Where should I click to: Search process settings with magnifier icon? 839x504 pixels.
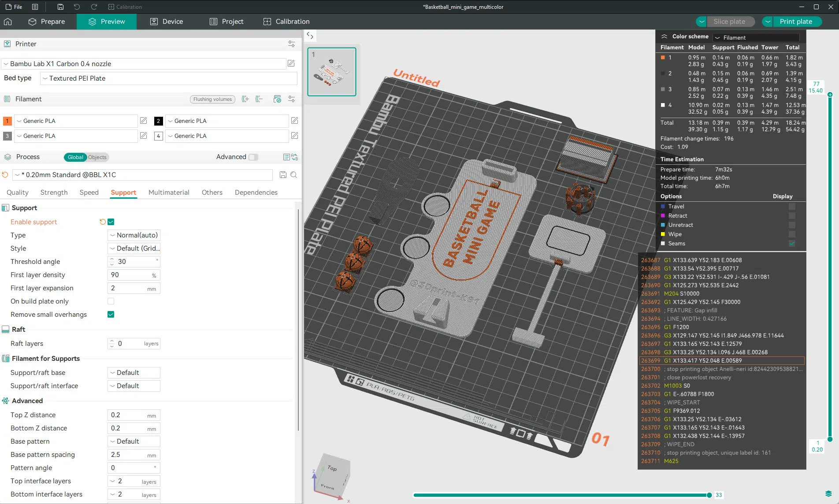[x=294, y=175]
